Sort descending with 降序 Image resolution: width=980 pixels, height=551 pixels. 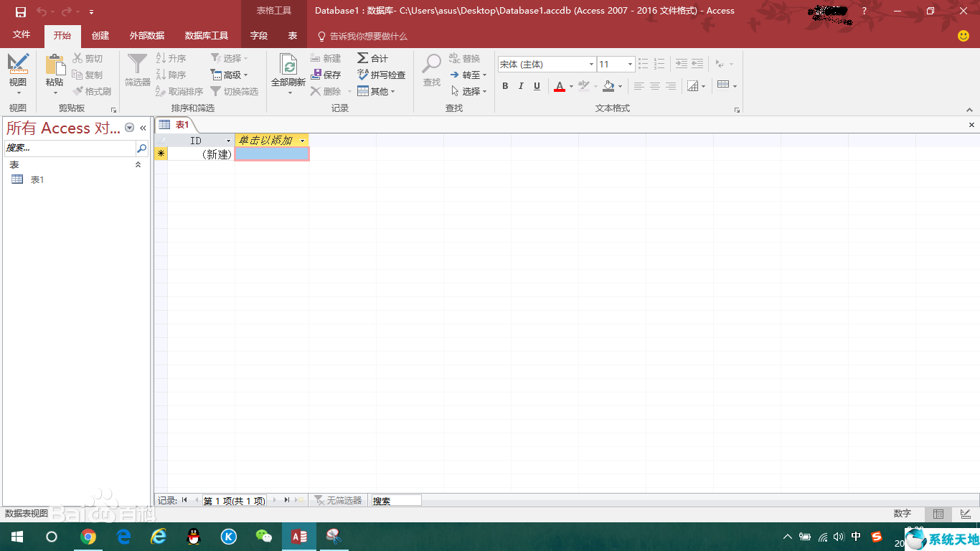pyautogui.click(x=171, y=75)
